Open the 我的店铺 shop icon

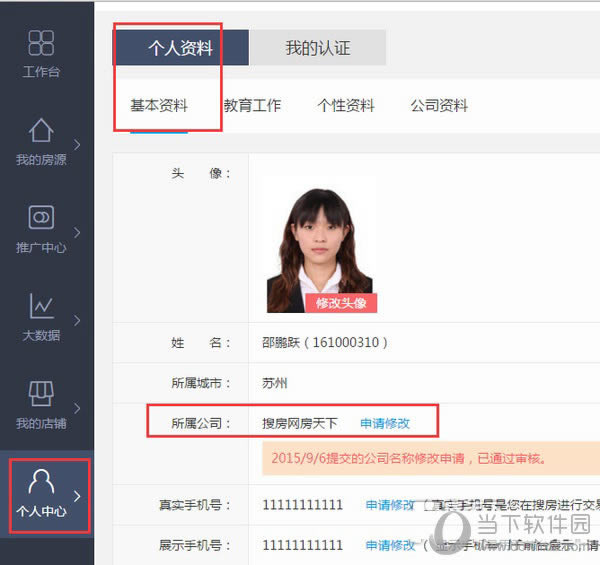41,393
